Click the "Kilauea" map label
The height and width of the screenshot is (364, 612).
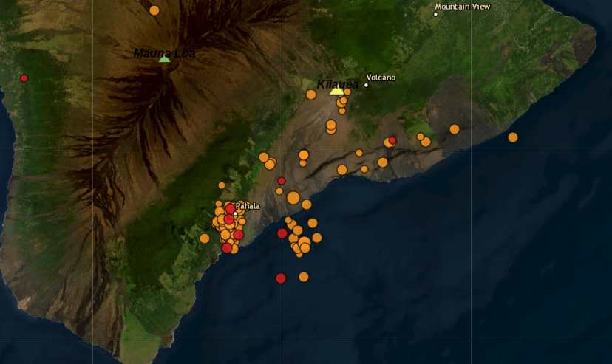pos(338,83)
